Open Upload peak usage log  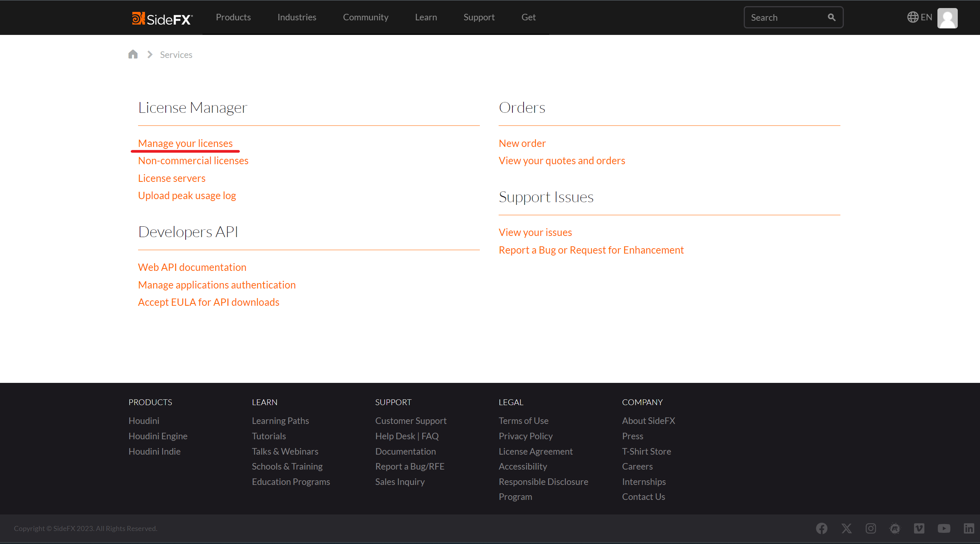click(187, 195)
